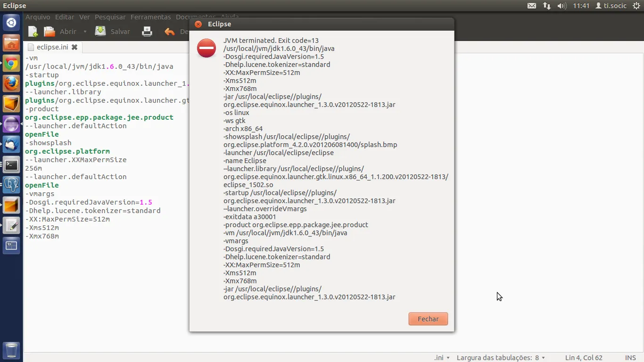Open the Ver menu
The width and height of the screenshot is (644, 362).
pos(84,17)
